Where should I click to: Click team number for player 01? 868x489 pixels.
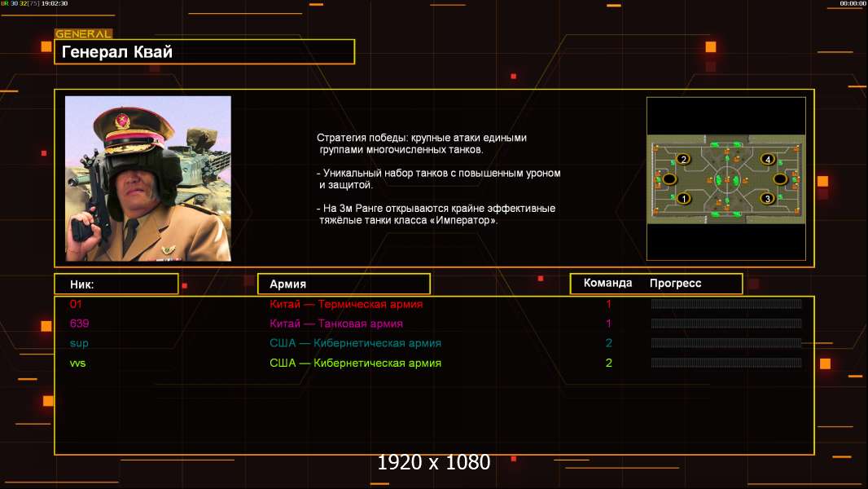pyautogui.click(x=608, y=304)
